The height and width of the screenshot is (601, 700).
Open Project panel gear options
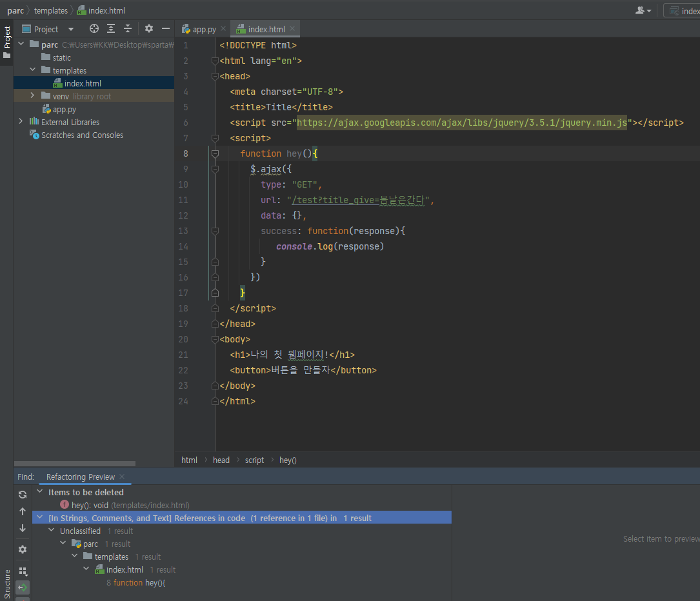pyautogui.click(x=148, y=28)
